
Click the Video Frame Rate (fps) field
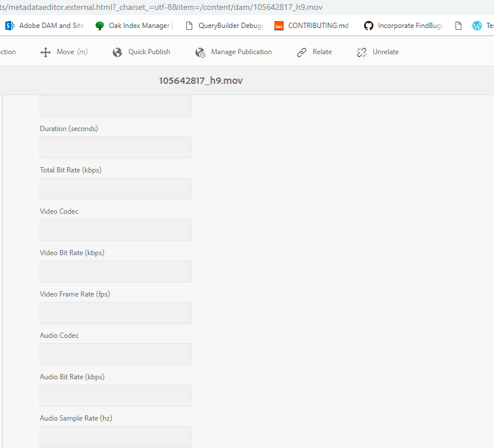pyautogui.click(x=115, y=313)
